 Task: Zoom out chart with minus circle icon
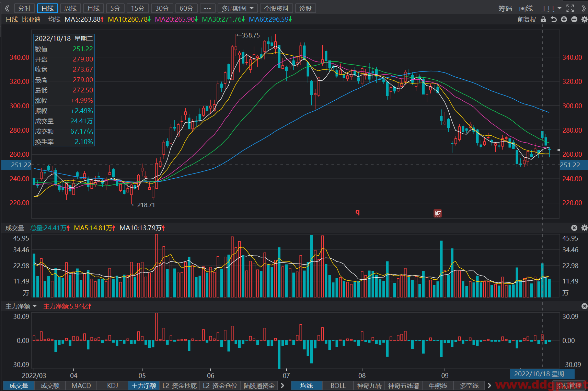click(574, 20)
